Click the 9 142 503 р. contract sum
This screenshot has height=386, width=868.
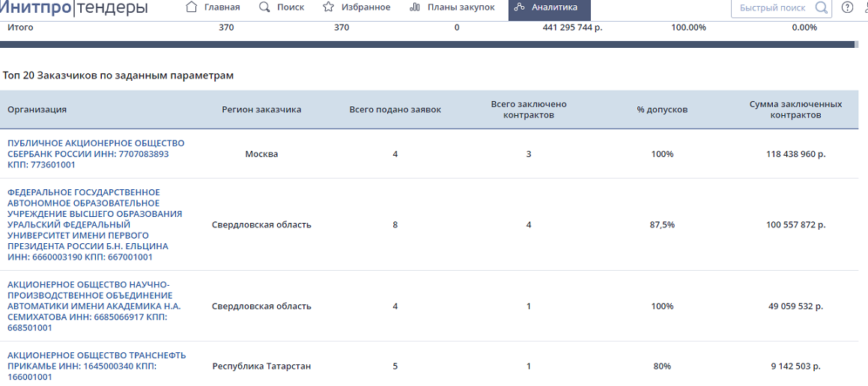coord(796,366)
